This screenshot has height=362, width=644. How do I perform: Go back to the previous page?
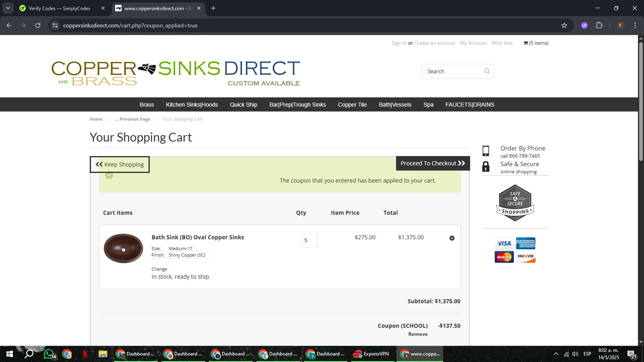click(x=9, y=25)
